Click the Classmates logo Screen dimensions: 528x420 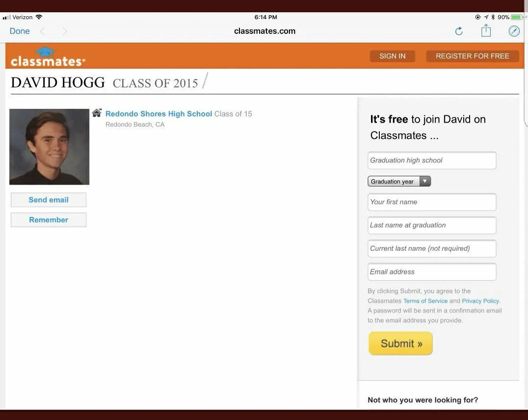coord(48,56)
